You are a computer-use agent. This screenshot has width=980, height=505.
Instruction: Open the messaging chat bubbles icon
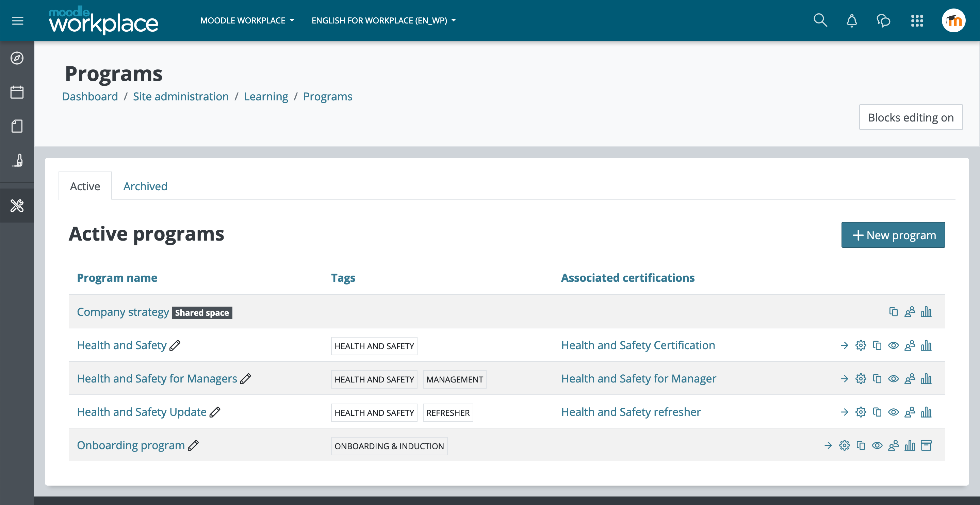click(883, 20)
